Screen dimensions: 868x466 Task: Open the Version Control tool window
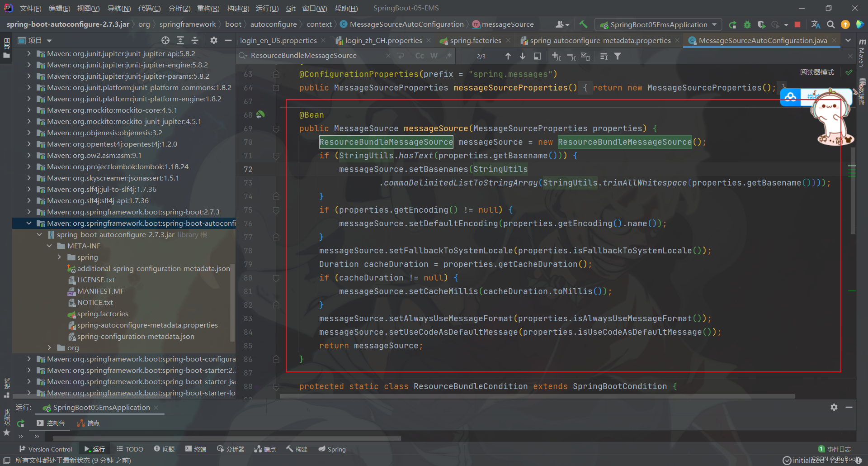pyautogui.click(x=45, y=449)
